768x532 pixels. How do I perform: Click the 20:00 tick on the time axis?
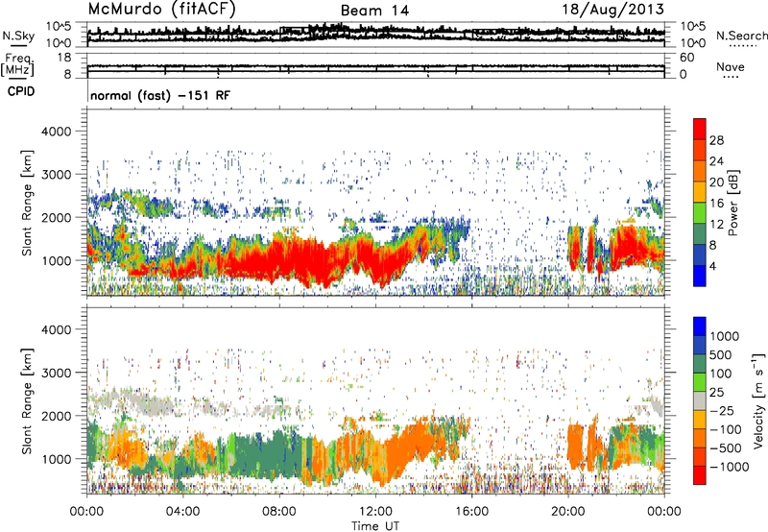pyautogui.click(x=567, y=512)
